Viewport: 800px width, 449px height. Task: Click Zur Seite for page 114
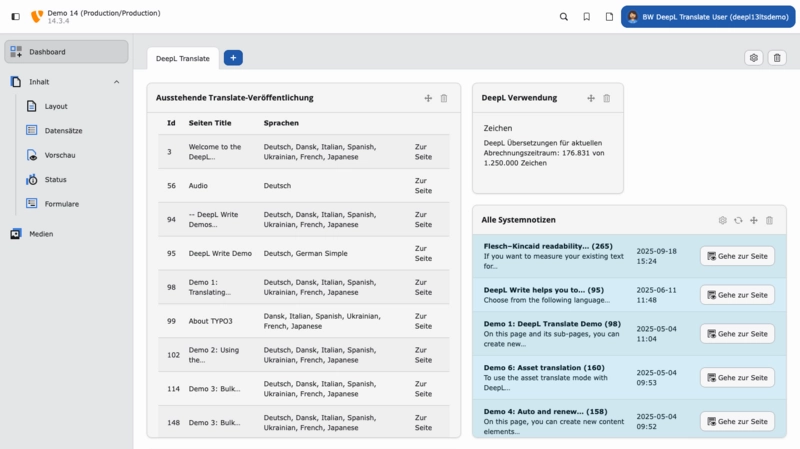tap(423, 389)
